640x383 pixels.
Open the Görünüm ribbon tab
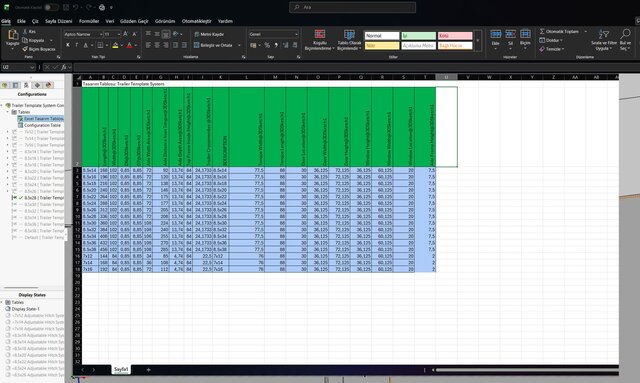coord(165,21)
